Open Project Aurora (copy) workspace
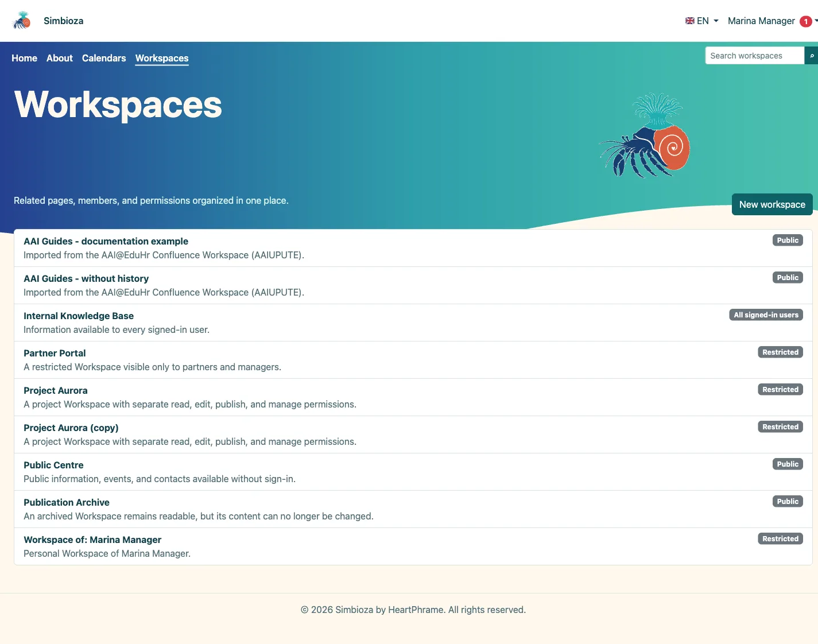The height and width of the screenshot is (644, 818). pos(71,428)
